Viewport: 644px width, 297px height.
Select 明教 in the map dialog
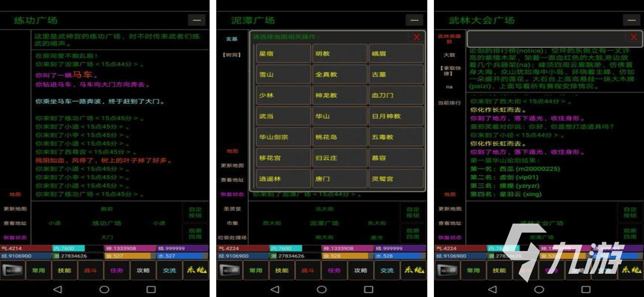(x=340, y=54)
